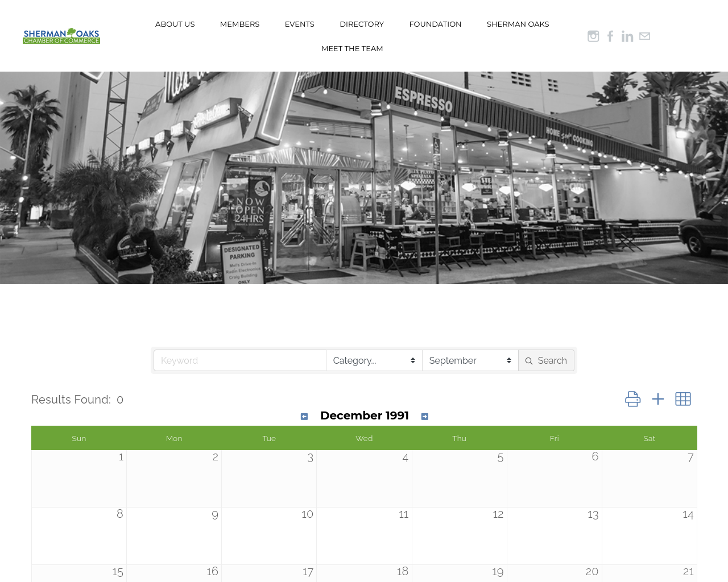
Task: Select December 15 on the calendar
Action: pyautogui.click(x=79, y=573)
